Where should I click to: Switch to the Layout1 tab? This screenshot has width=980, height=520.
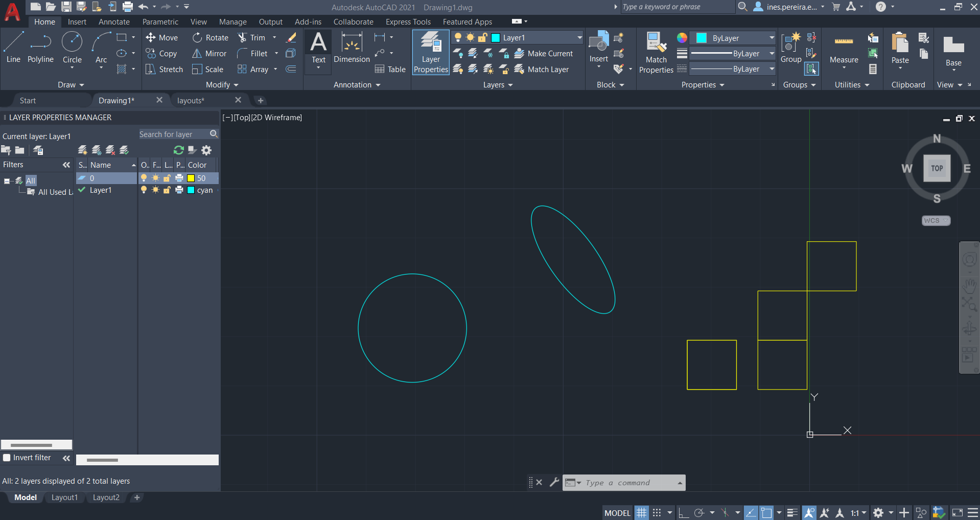tap(64, 498)
